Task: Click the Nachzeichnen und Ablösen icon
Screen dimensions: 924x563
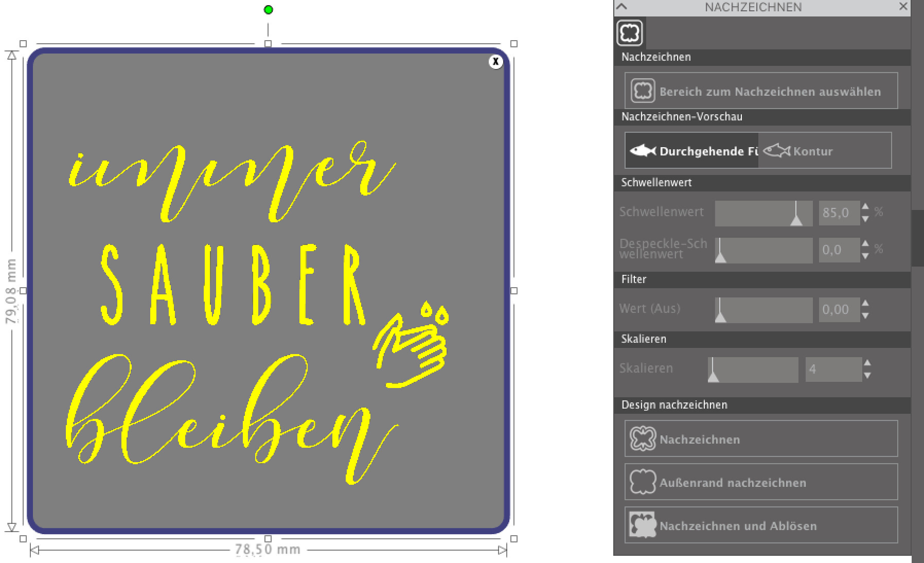Action: click(643, 525)
